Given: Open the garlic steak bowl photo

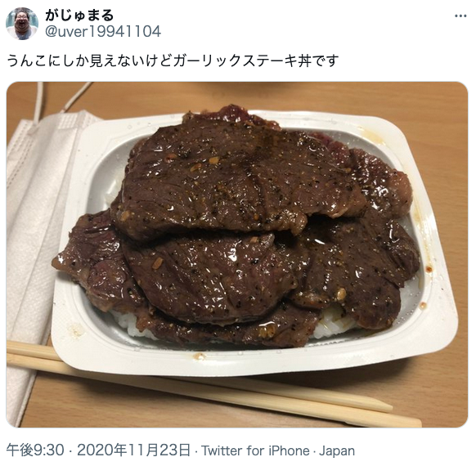Looking at the screenshot, I should [x=237, y=254].
